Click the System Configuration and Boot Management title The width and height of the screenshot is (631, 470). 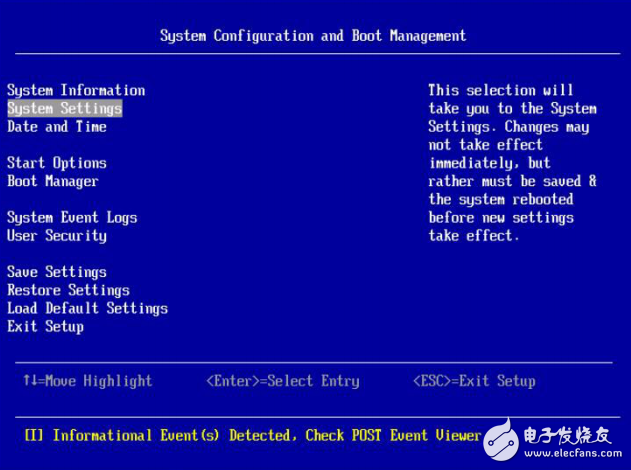click(x=313, y=36)
